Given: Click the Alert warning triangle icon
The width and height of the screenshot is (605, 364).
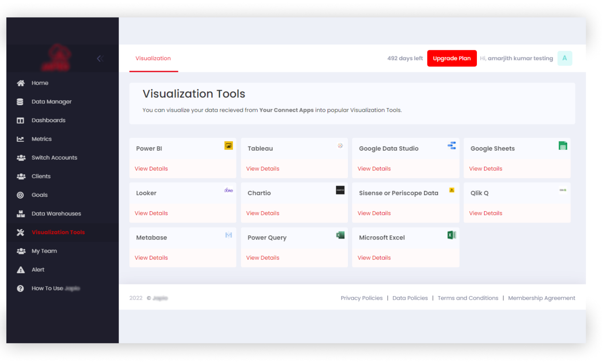Looking at the screenshot, I should pos(20,270).
